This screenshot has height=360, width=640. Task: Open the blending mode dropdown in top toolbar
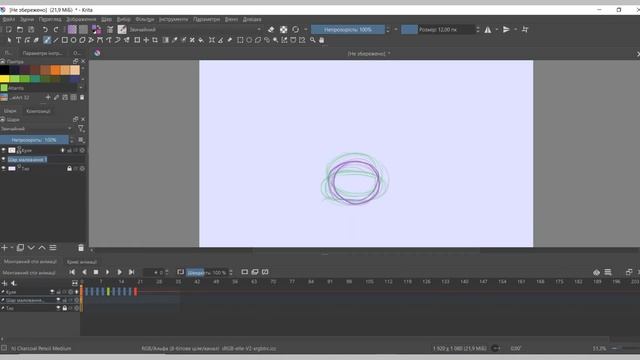195,29
